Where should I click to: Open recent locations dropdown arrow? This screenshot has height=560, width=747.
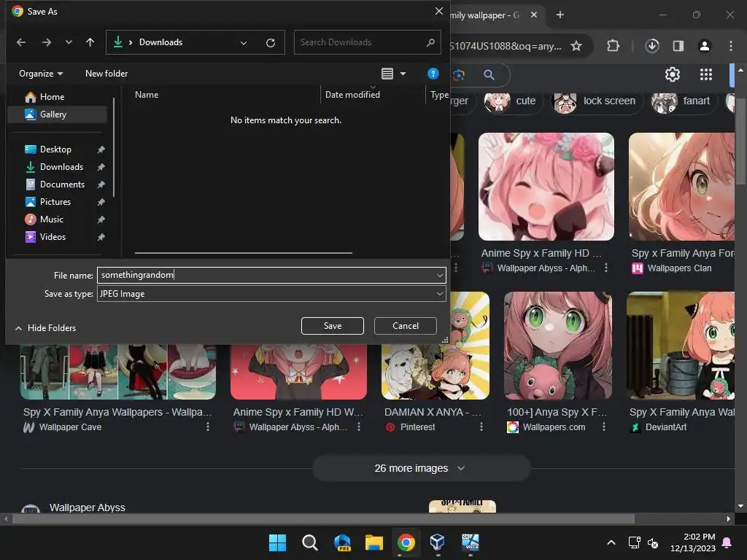tap(69, 42)
